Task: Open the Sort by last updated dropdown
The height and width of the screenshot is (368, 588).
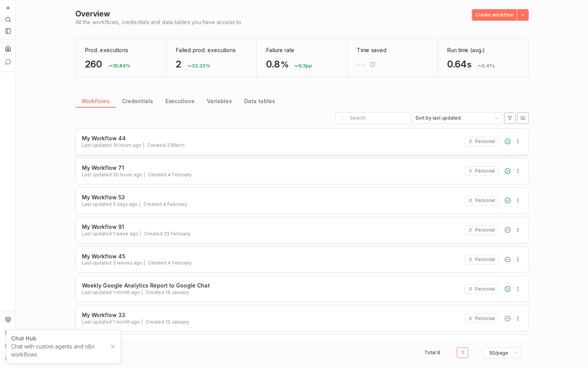Action: (457, 118)
